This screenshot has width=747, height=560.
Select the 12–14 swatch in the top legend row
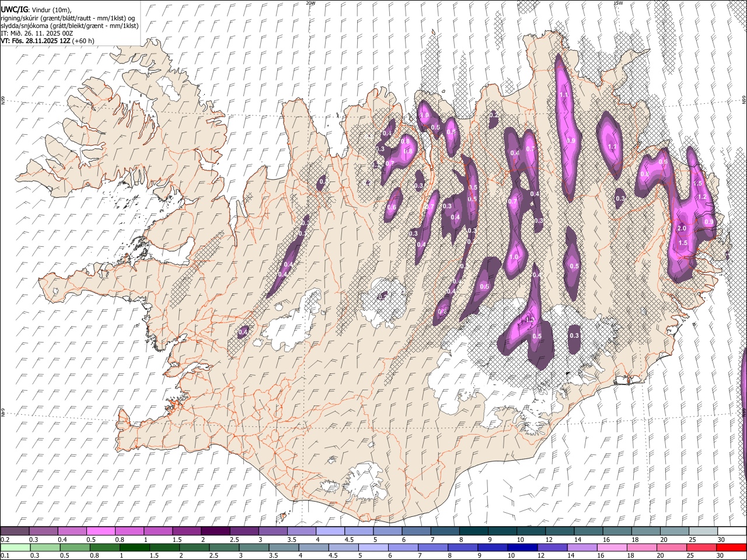pos(560,531)
